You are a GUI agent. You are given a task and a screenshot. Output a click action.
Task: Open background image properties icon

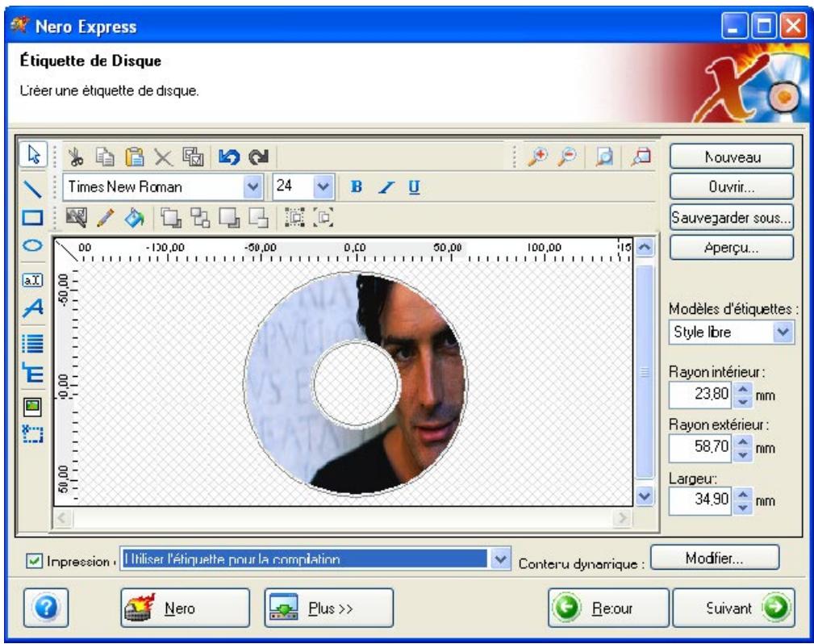pos(77,217)
